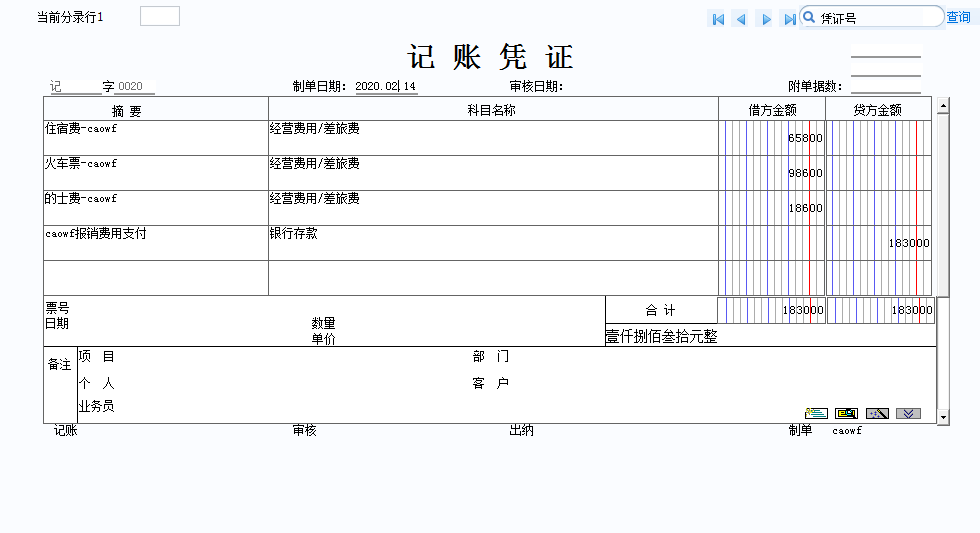Click the 合计 credit total 183000
Viewport: 980px width, 533px height.
(x=912, y=310)
